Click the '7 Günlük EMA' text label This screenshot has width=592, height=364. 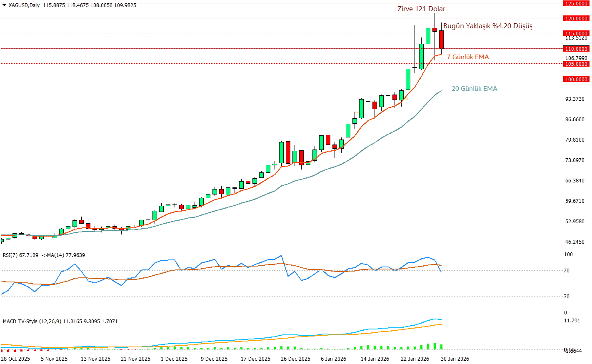point(467,57)
